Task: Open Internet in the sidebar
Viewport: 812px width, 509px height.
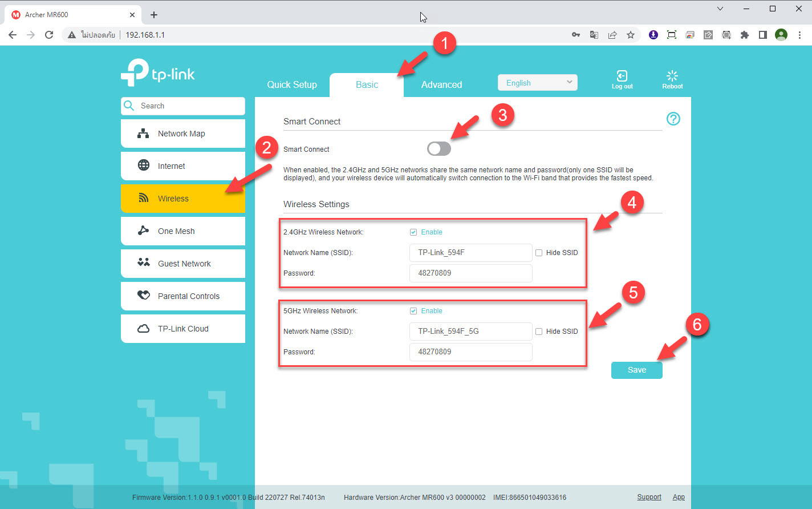Action: point(183,166)
